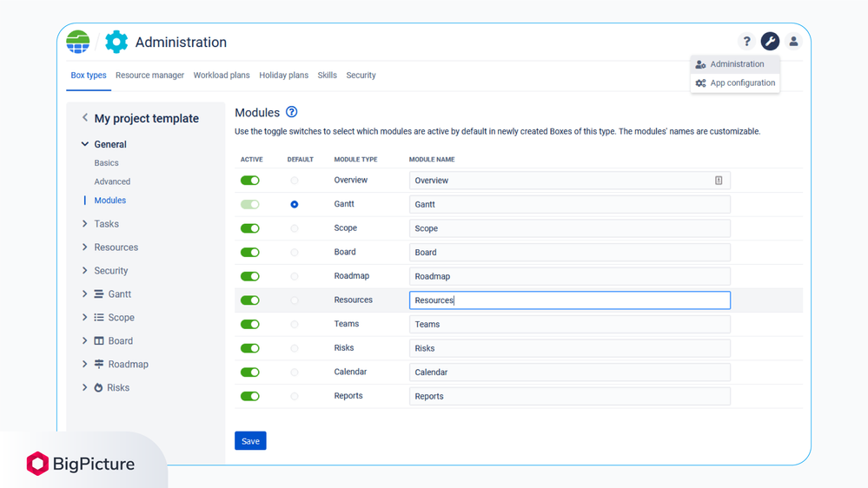Set Scope as the default module
This screenshot has height=488, width=868.
[x=295, y=228]
